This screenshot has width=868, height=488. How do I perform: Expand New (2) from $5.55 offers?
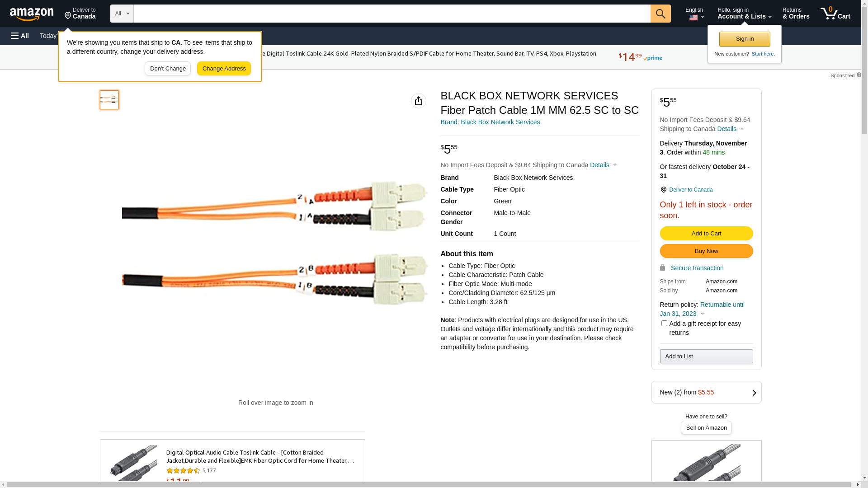pos(706,392)
